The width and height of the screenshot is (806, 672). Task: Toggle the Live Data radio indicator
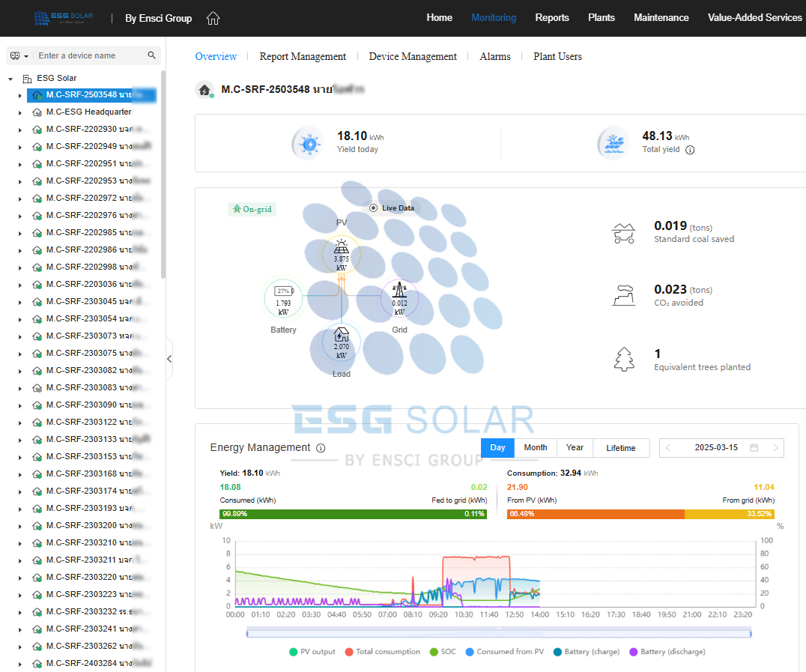[373, 208]
